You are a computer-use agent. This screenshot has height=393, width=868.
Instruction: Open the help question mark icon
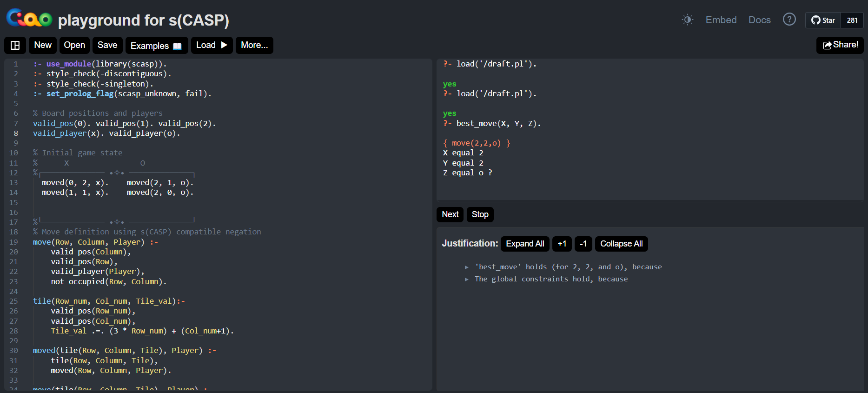coord(789,20)
